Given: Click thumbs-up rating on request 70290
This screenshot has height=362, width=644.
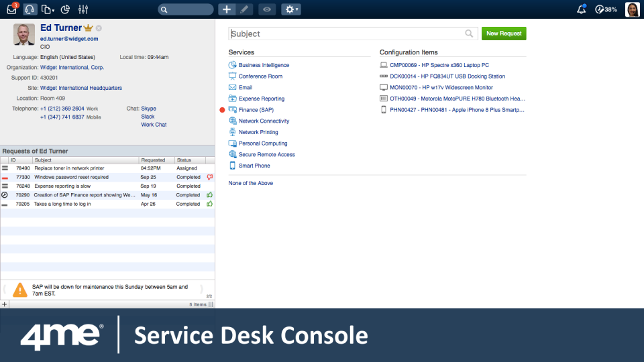Looking at the screenshot, I should point(209,195).
